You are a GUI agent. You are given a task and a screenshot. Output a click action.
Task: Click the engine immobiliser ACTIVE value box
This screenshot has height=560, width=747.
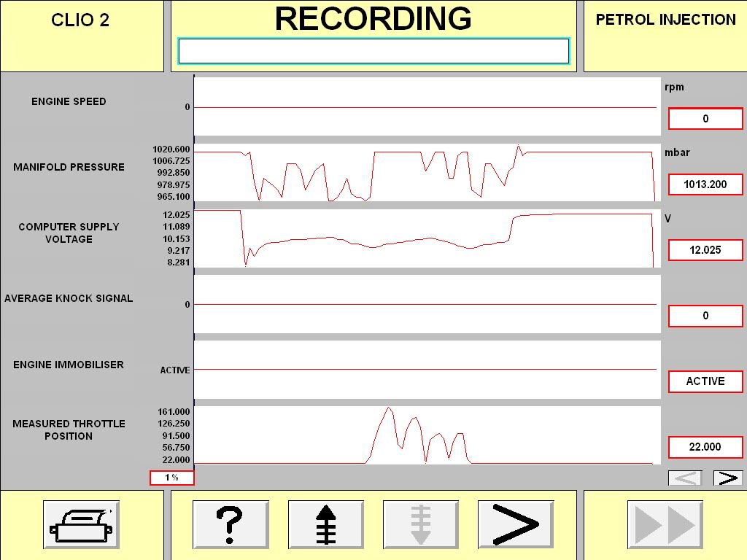(705, 381)
